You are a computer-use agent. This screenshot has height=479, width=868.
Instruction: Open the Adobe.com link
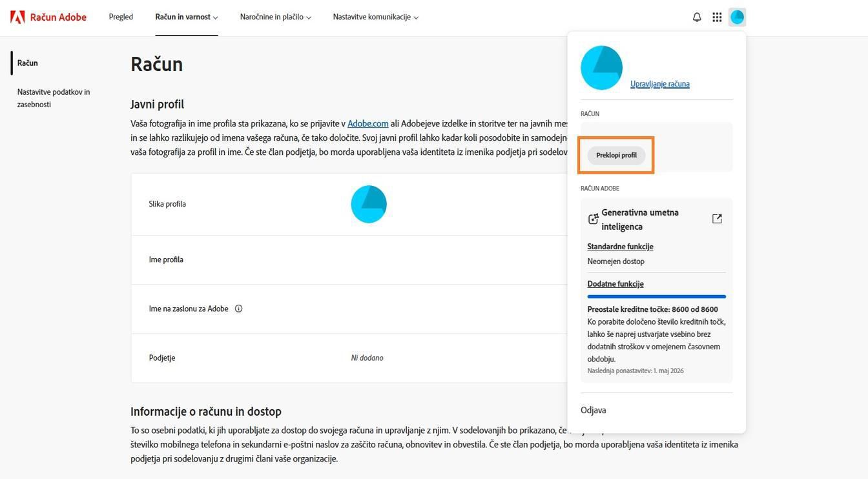click(x=368, y=123)
